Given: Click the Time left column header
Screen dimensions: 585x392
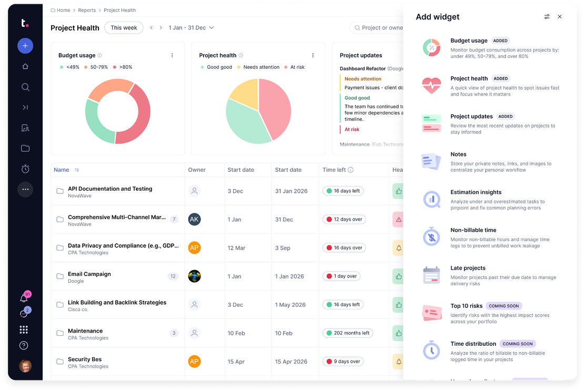Looking at the screenshot, I should [334, 170].
